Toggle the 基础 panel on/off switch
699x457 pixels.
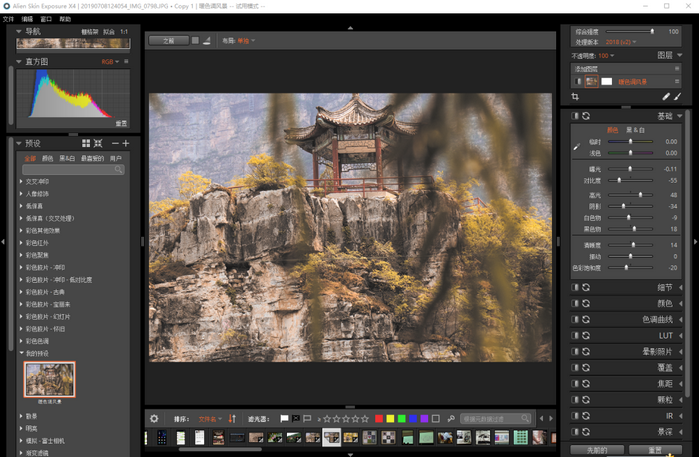pyautogui.click(x=575, y=117)
